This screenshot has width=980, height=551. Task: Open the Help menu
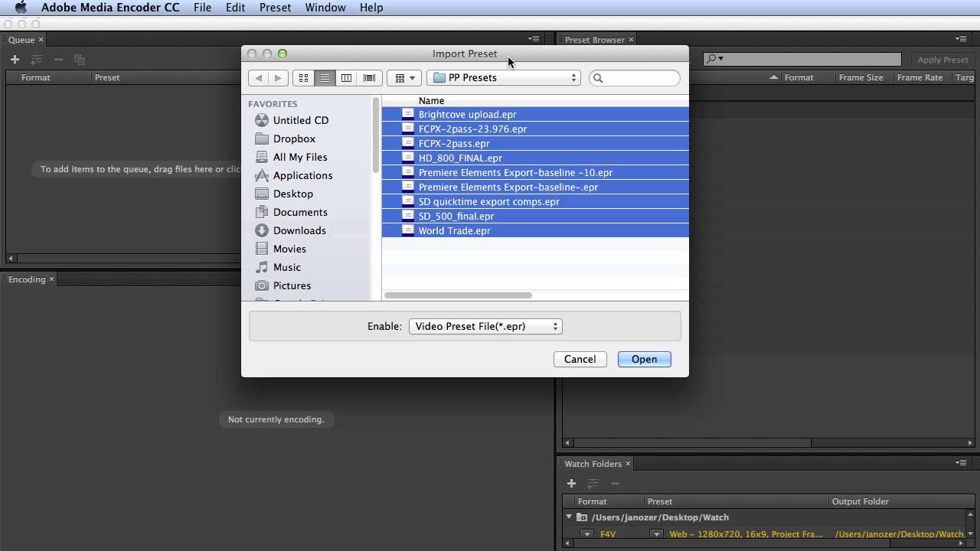[371, 8]
